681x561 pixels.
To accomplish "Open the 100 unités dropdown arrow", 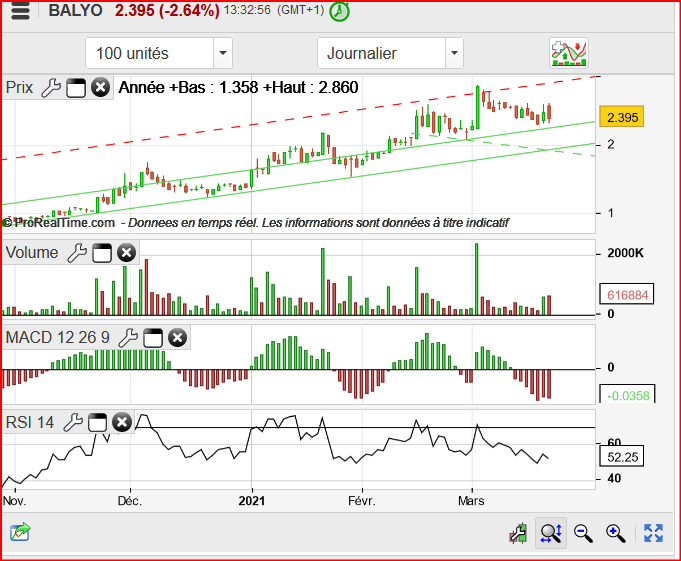I will click(223, 53).
